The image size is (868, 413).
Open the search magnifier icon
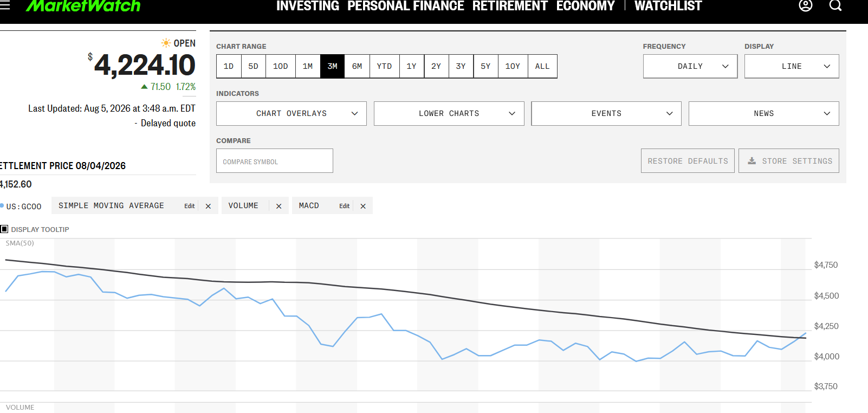(835, 5)
